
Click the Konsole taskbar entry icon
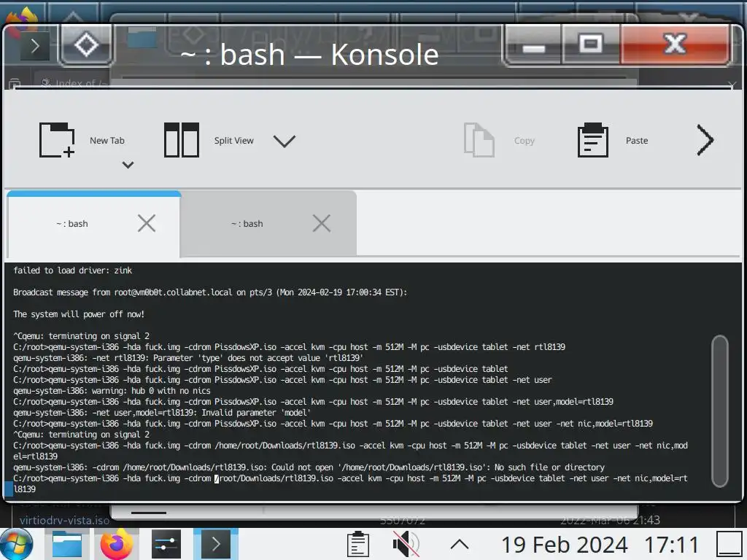(216, 544)
